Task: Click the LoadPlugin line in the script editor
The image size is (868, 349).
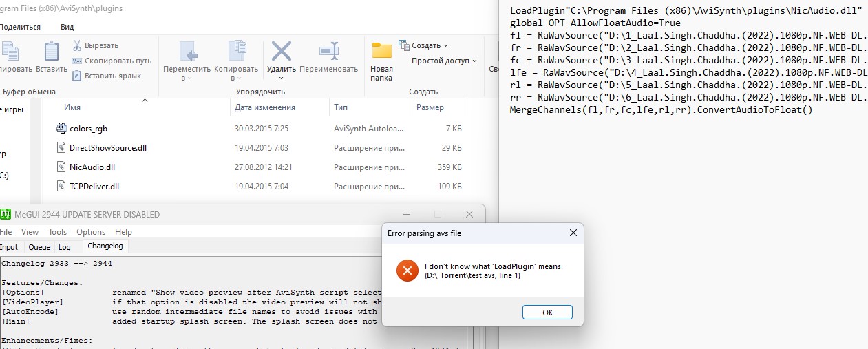Action: (686, 11)
